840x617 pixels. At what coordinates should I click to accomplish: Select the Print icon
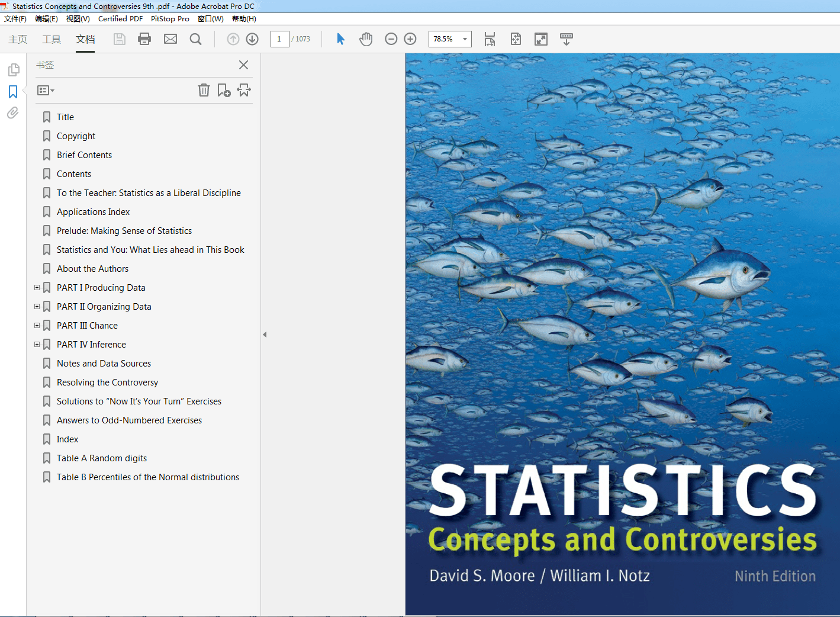[x=144, y=38]
